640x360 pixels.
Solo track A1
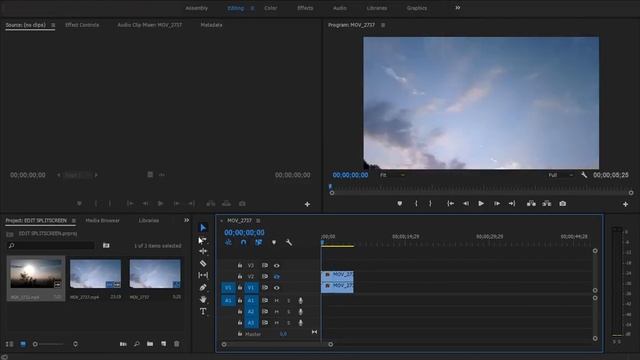point(289,301)
